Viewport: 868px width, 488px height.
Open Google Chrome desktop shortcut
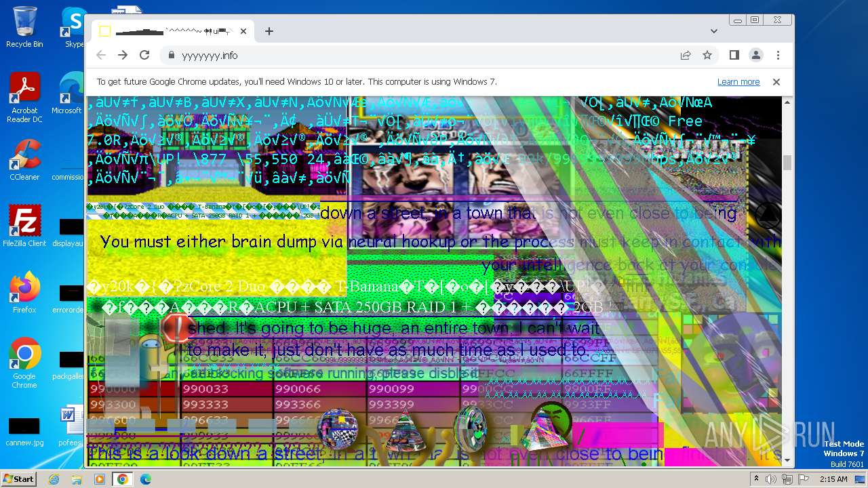[24, 363]
